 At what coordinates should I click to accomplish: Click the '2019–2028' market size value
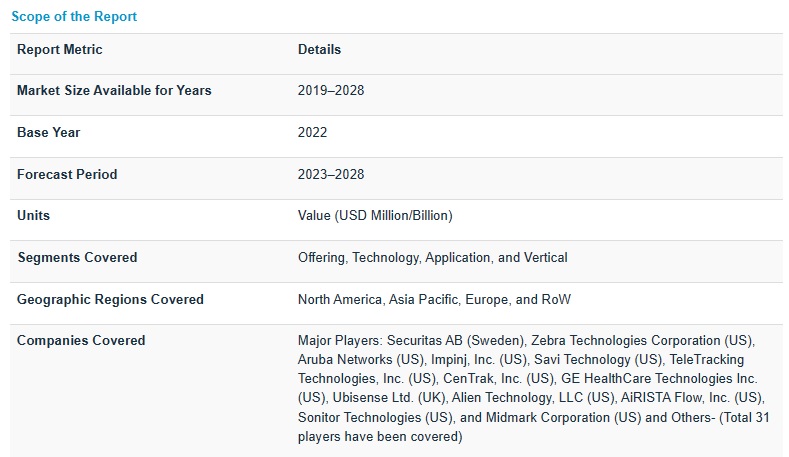coord(331,91)
